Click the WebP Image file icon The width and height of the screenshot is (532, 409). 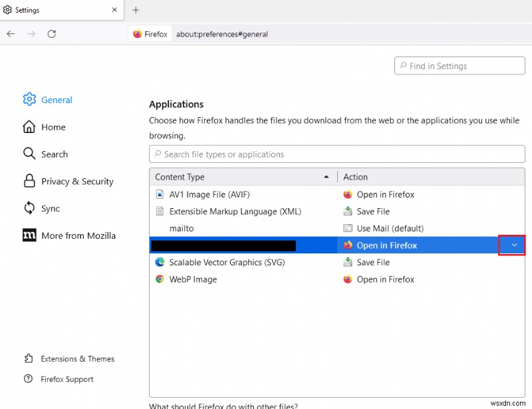[159, 279]
